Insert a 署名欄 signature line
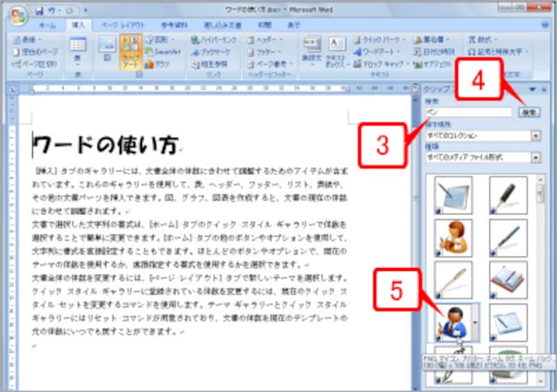557x392 pixels. 432,40
